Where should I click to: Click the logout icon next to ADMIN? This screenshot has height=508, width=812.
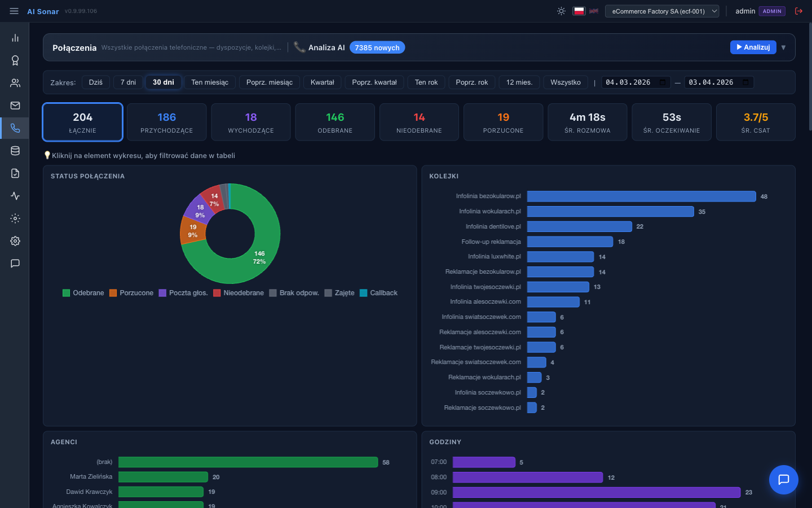[798, 11]
